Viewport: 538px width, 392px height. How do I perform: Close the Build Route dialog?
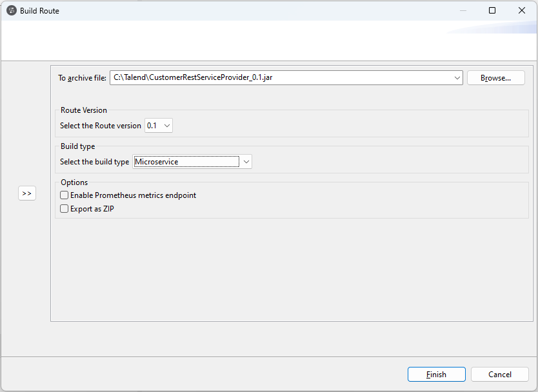(522, 10)
